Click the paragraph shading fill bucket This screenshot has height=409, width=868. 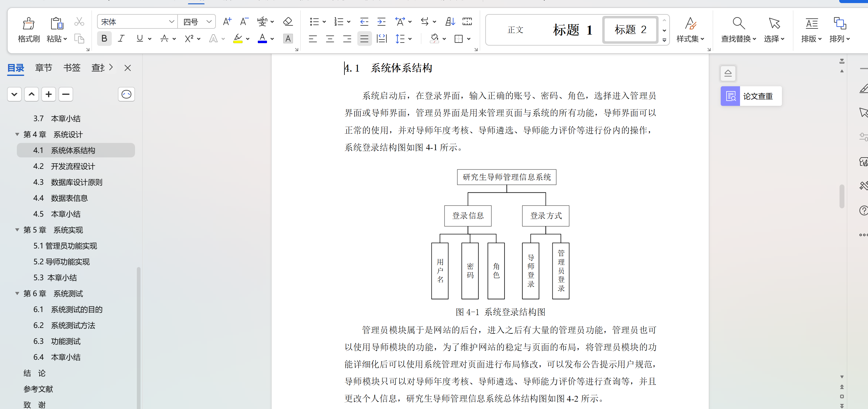434,39
